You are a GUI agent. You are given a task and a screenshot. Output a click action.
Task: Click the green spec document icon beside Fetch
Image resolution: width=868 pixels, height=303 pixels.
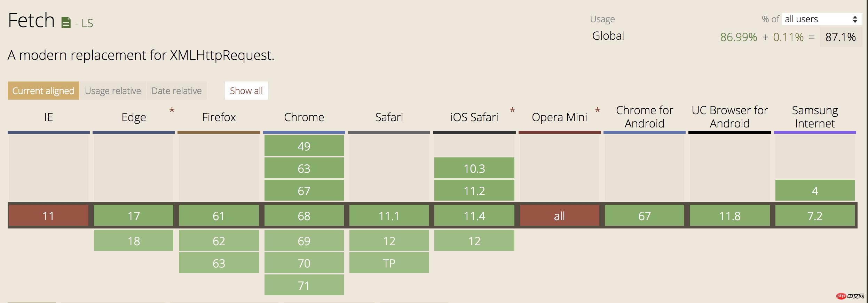[66, 23]
